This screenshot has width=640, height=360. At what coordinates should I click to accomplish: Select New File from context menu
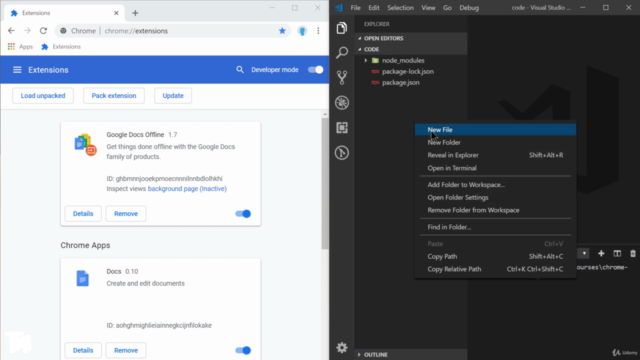[x=495, y=130]
